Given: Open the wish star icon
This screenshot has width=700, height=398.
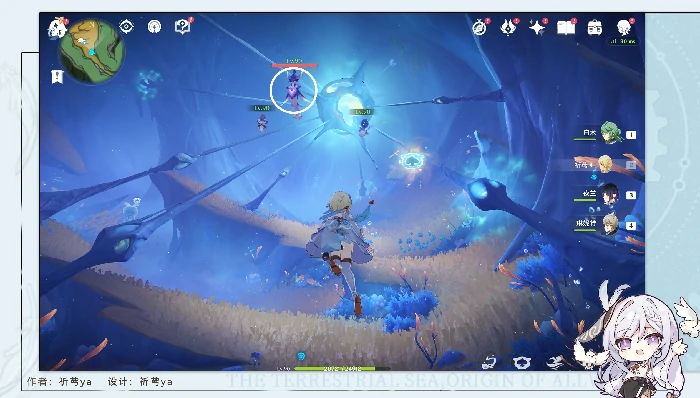Looking at the screenshot, I should 537,28.
